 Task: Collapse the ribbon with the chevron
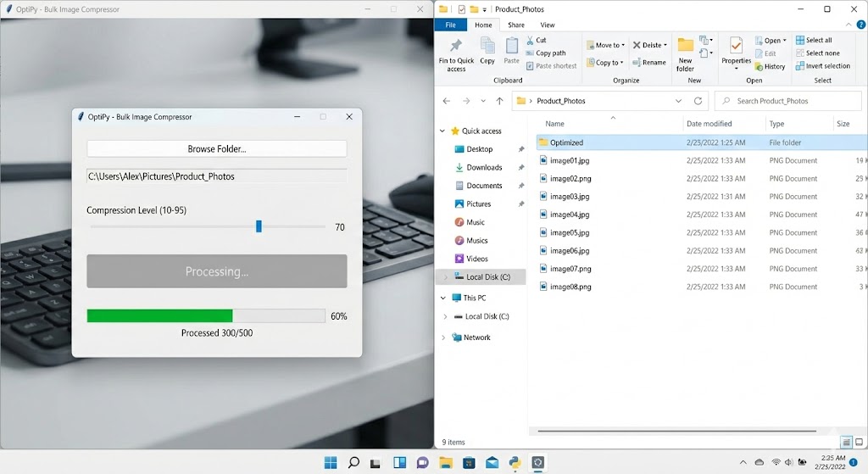(x=849, y=25)
